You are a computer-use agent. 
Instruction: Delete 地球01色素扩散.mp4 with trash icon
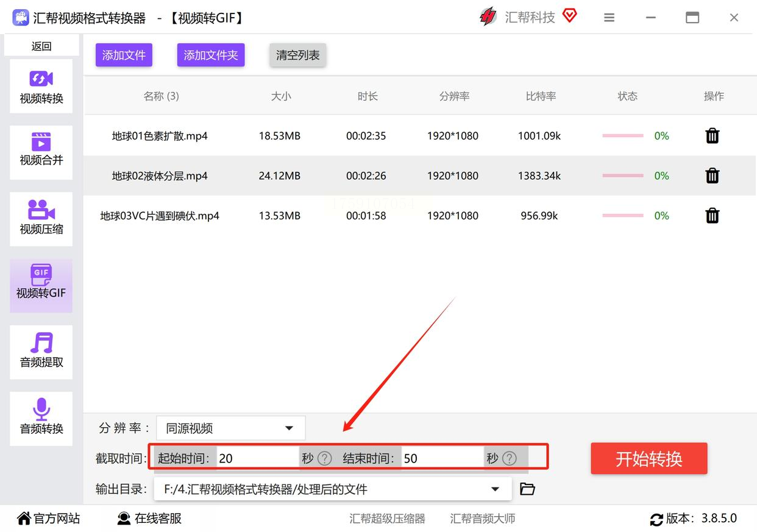(712, 136)
